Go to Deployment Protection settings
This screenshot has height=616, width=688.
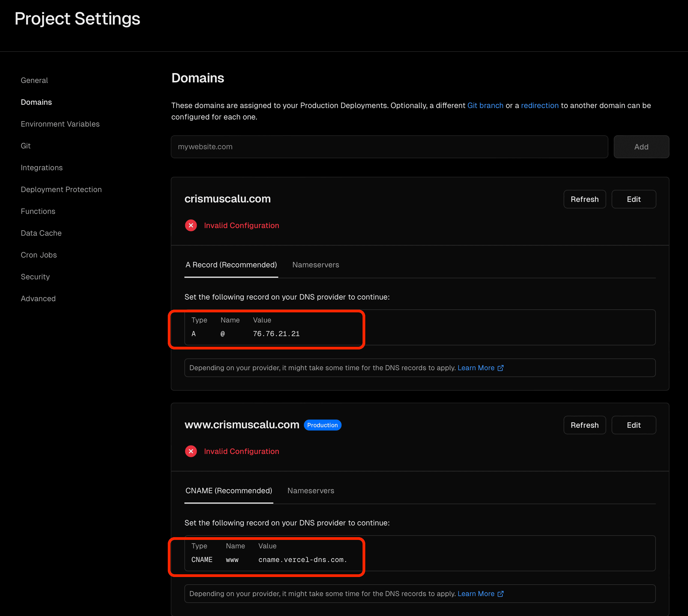(x=61, y=190)
